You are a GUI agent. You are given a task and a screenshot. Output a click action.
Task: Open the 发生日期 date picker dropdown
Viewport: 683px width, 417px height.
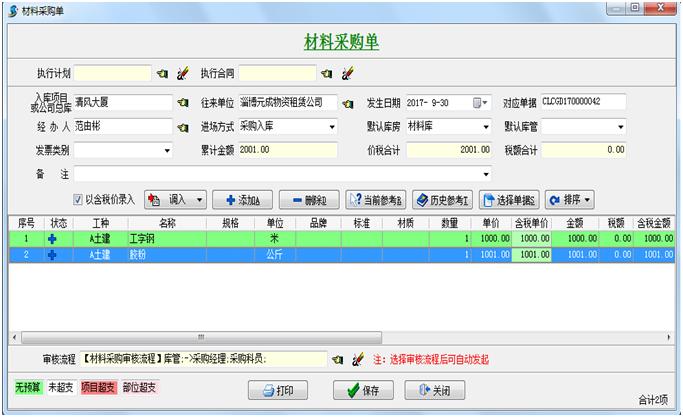486,102
